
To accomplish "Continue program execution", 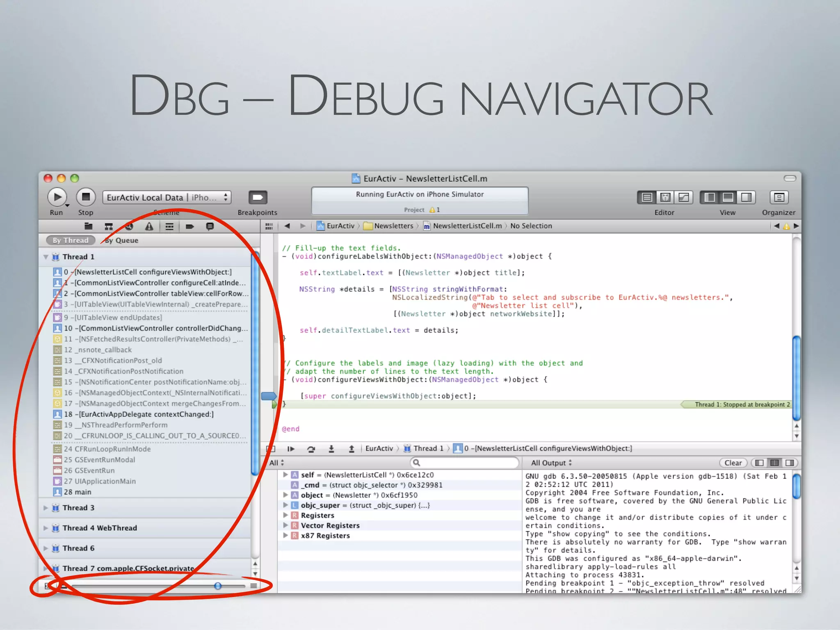I will (x=291, y=449).
